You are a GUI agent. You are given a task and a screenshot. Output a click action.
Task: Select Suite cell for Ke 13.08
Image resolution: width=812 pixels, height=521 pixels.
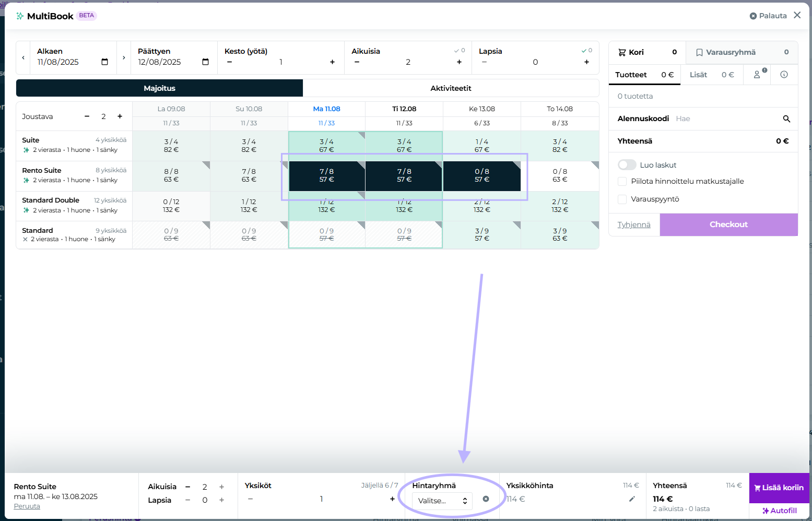481,146
